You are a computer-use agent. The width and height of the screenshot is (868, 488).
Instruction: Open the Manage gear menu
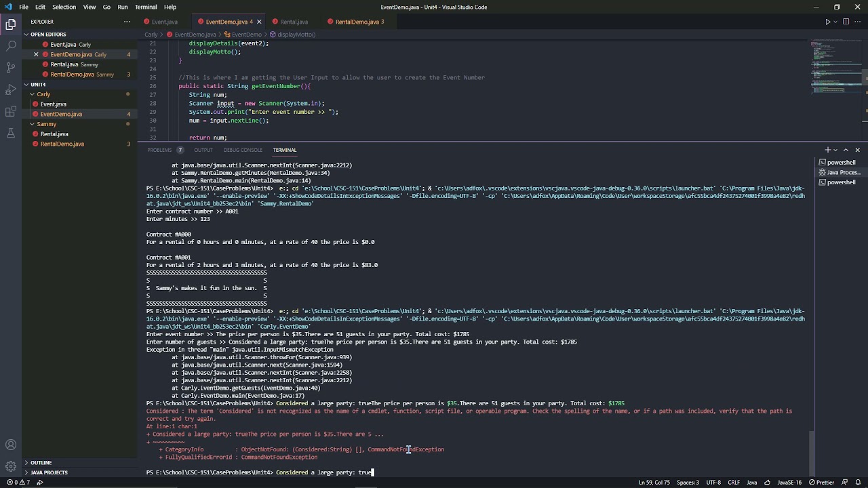tap(11, 466)
